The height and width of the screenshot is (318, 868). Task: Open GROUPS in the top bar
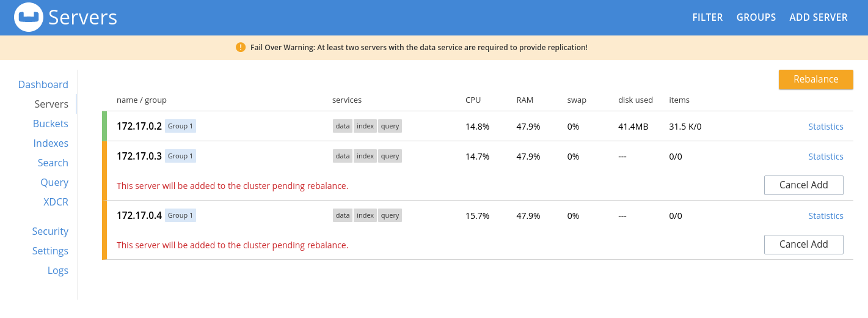(756, 17)
